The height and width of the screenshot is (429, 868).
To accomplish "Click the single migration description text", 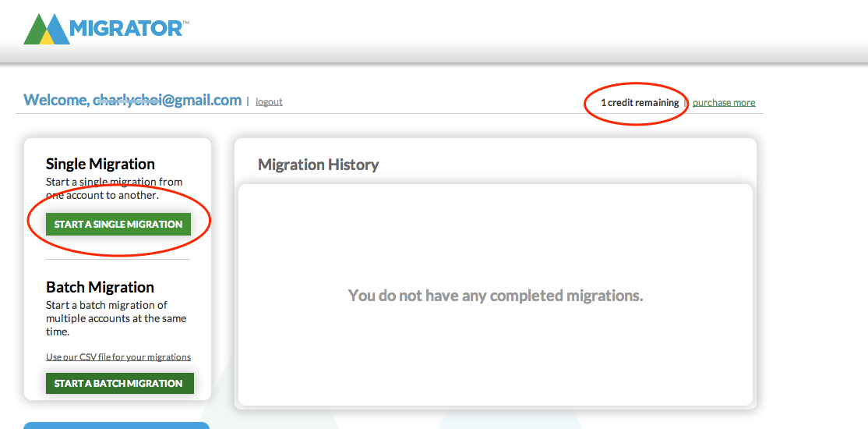I will [114, 189].
